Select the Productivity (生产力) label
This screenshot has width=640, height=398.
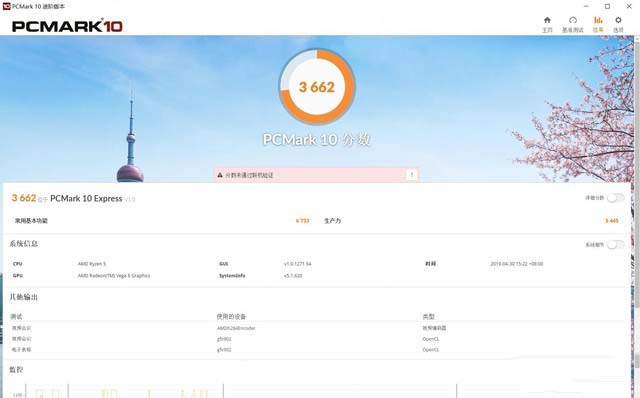[x=332, y=221]
